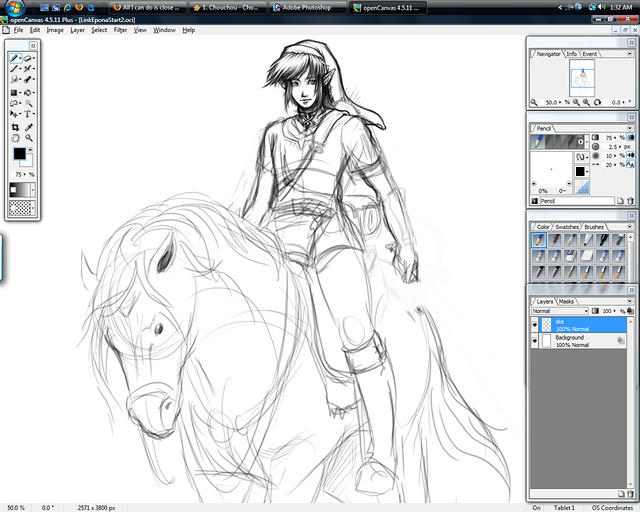
Task: Click the reset rotation icon in Navigator
Action: pyautogui.click(x=598, y=102)
